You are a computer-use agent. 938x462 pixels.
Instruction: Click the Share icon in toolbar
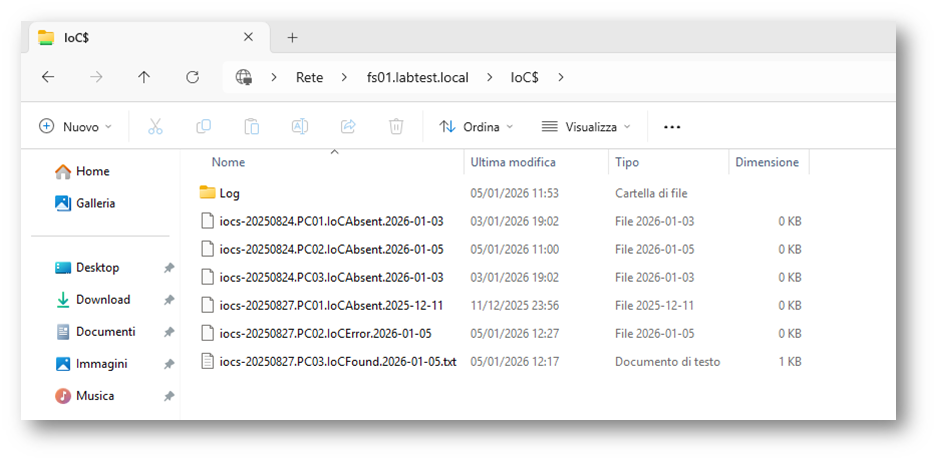click(348, 127)
